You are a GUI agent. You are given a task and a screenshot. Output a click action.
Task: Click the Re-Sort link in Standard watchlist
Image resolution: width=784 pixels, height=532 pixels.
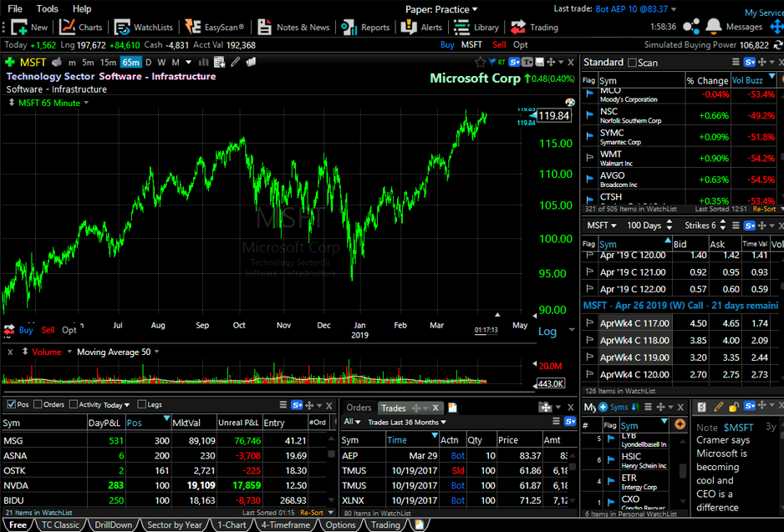(764, 209)
